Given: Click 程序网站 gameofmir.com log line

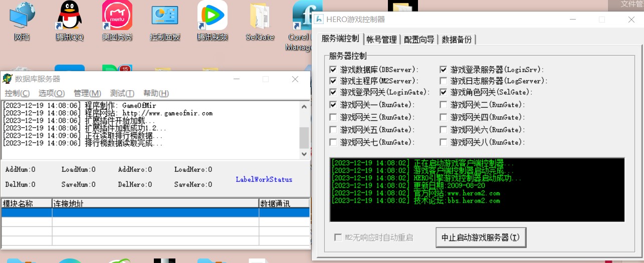Looking at the screenshot, I should (108, 113).
